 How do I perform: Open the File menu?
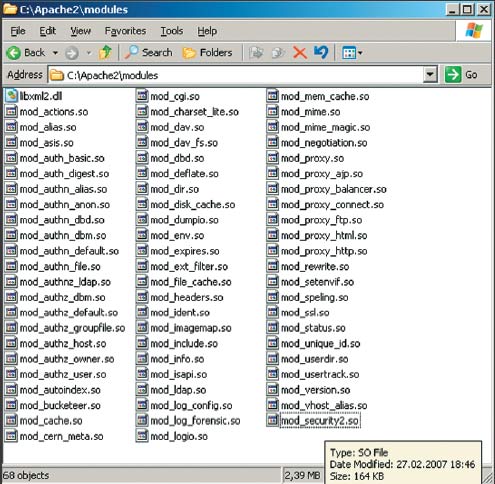click(18, 31)
